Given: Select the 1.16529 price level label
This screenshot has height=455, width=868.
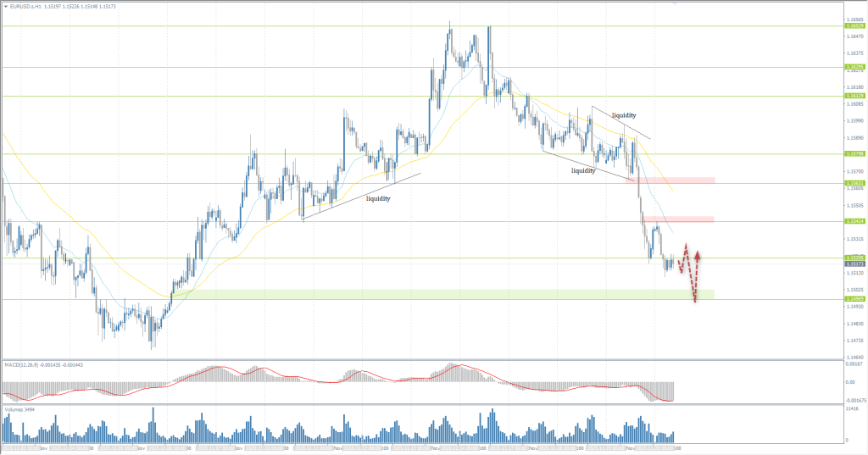Looking at the screenshot, I should coord(854,26).
